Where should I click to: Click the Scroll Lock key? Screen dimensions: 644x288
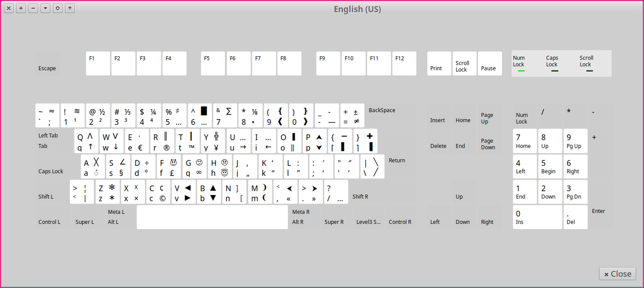point(465,64)
